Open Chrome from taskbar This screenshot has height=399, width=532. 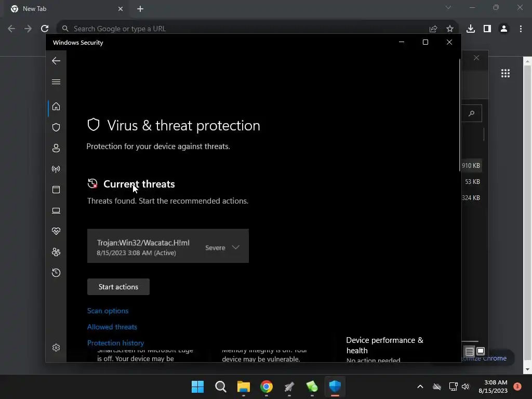click(267, 387)
